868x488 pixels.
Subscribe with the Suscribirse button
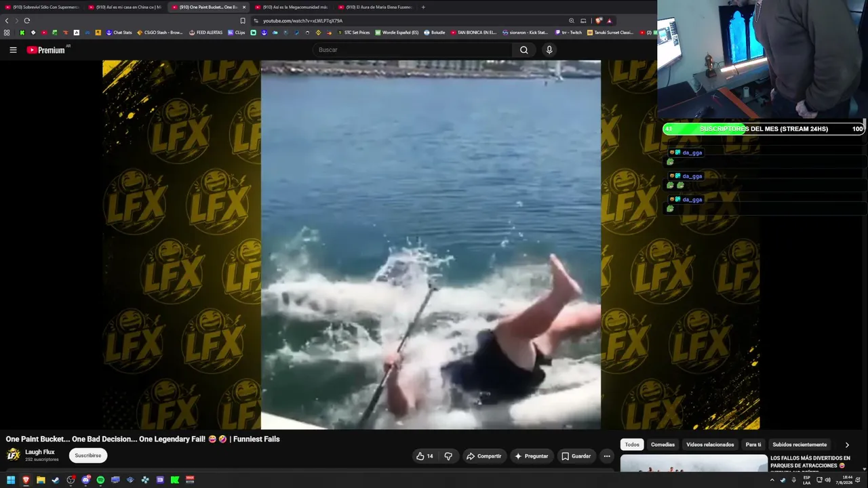[88, 455]
